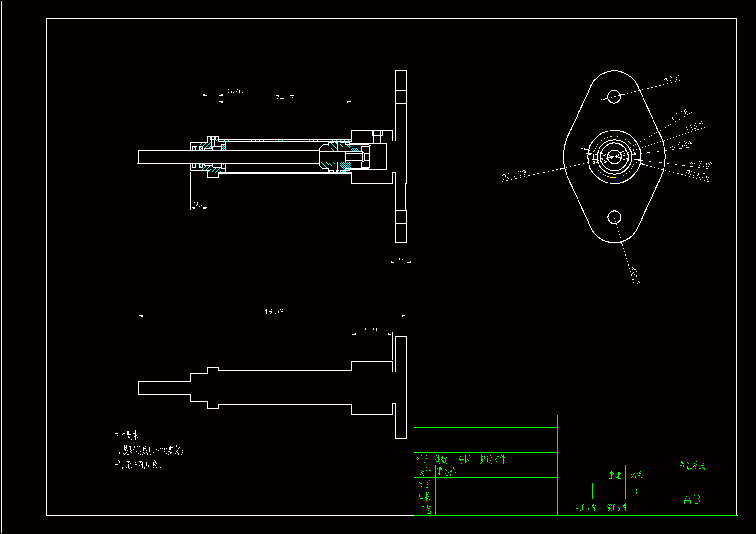The image size is (756, 534).
Task: Select the 74,17 dimension text
Action: pyautogui.click(x=285, y=98)
